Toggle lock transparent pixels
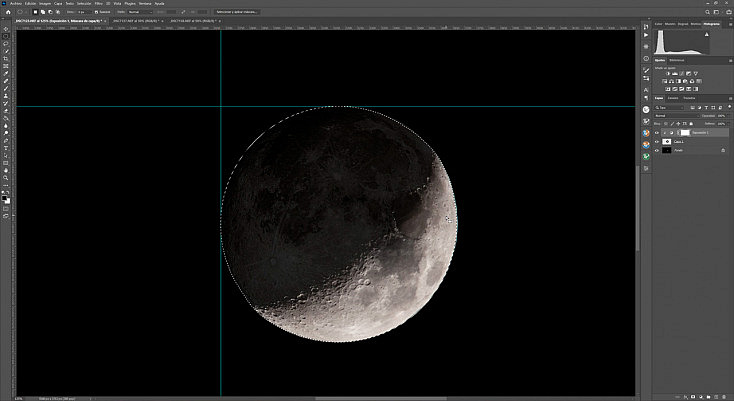Screen dimensions: 734x401 coord(666,124)
